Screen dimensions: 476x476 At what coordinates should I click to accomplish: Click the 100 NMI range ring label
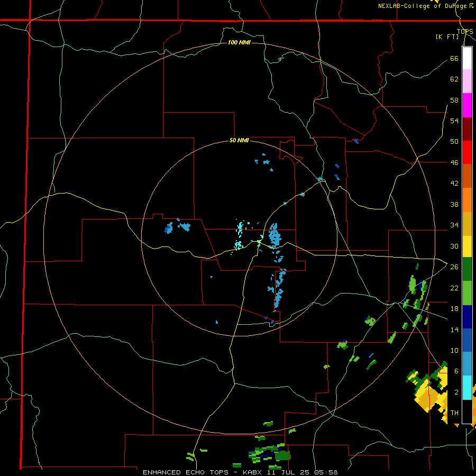(x=239, y=42)
